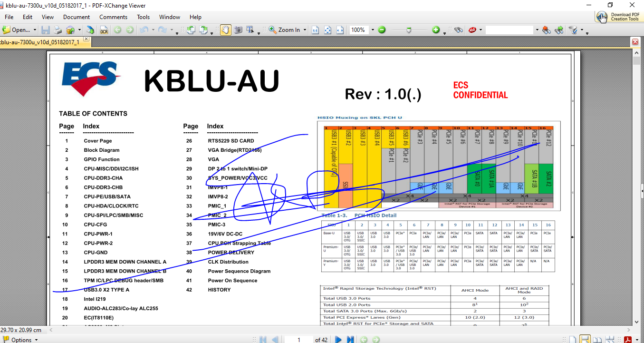Click the green minus zoom out button
This screenshot has width=644, height=343.
[382, 30]
